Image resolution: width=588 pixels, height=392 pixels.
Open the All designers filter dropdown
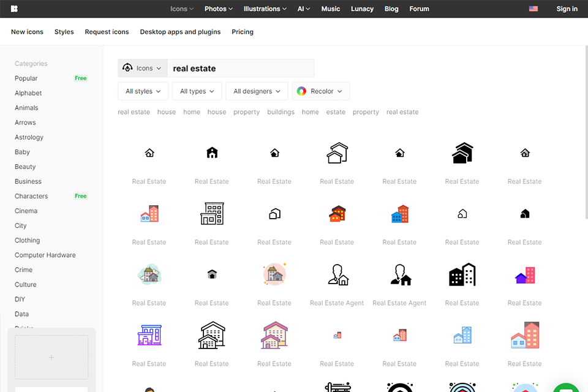click(257, 91)
